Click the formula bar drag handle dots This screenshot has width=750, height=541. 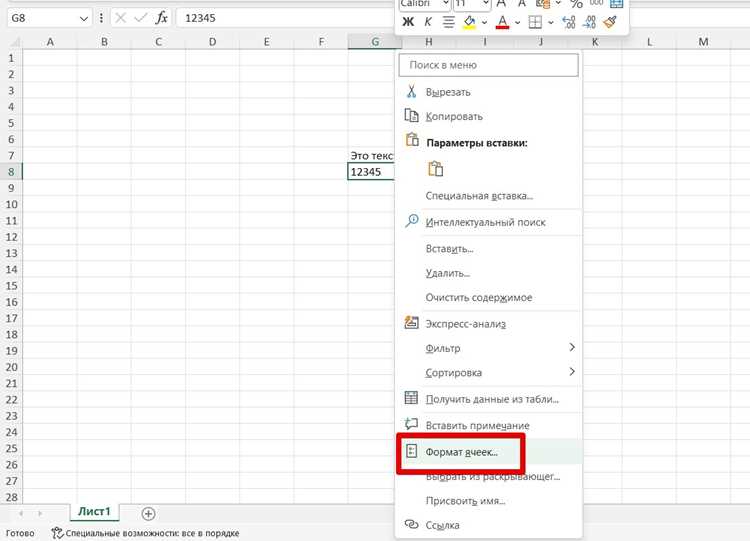tap(101, 18)
